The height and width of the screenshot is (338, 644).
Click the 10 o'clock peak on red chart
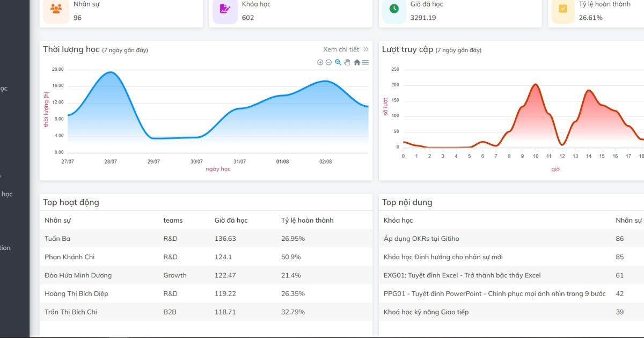click(535, 85)
